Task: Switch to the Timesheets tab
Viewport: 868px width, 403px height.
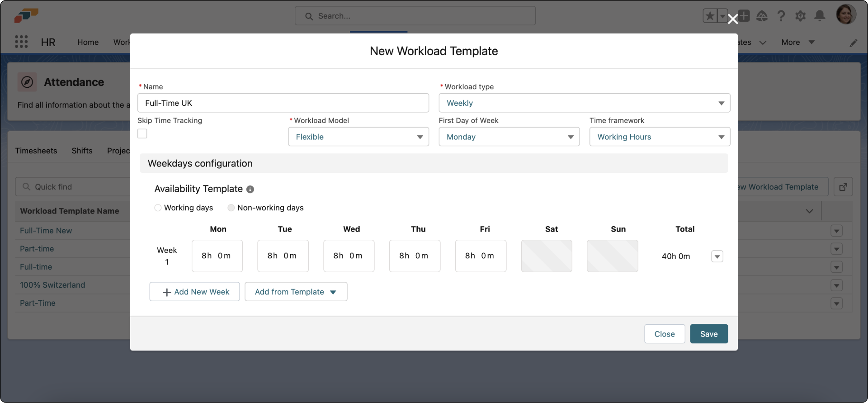Action: pyautogui.click(x=36, y=151)
